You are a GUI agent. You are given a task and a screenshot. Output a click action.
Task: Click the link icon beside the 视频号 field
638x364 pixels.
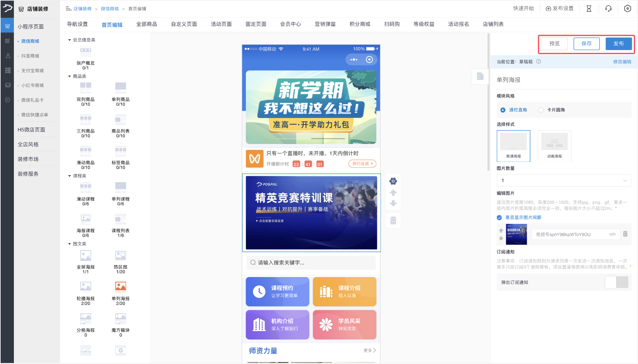(612, 234)
